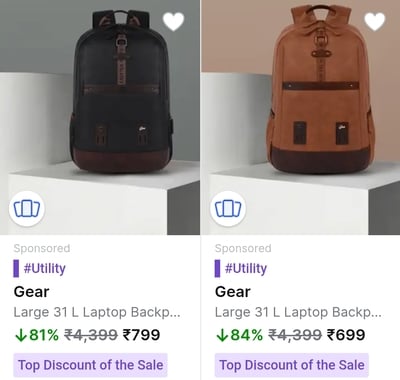Select Gear brand name of tan backpack
Image resolution: width=400 pixels, height=380 pixels.
tap(233, 292)
